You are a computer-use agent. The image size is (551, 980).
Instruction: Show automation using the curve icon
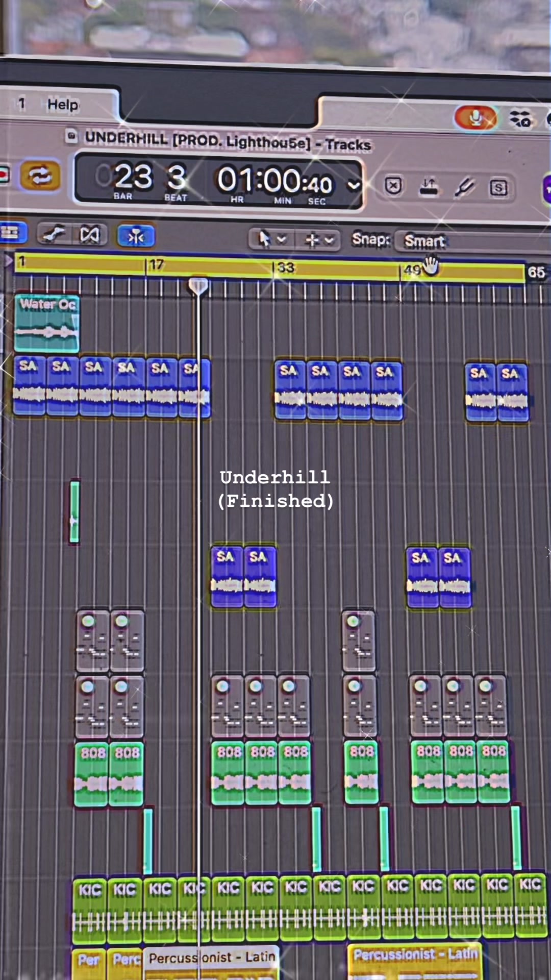(x=54, y=234)
